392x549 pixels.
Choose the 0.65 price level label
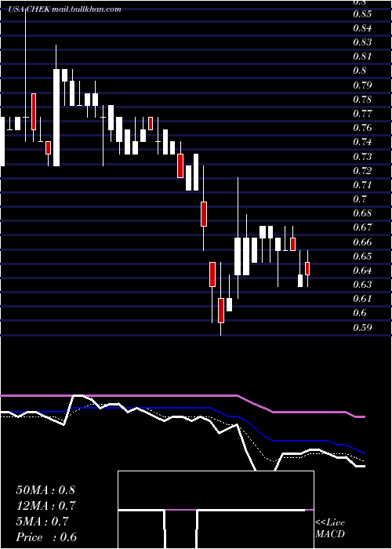click(x=361, y=256)
